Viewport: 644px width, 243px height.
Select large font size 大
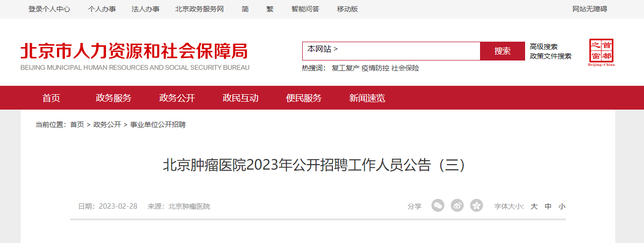[534, 206]
